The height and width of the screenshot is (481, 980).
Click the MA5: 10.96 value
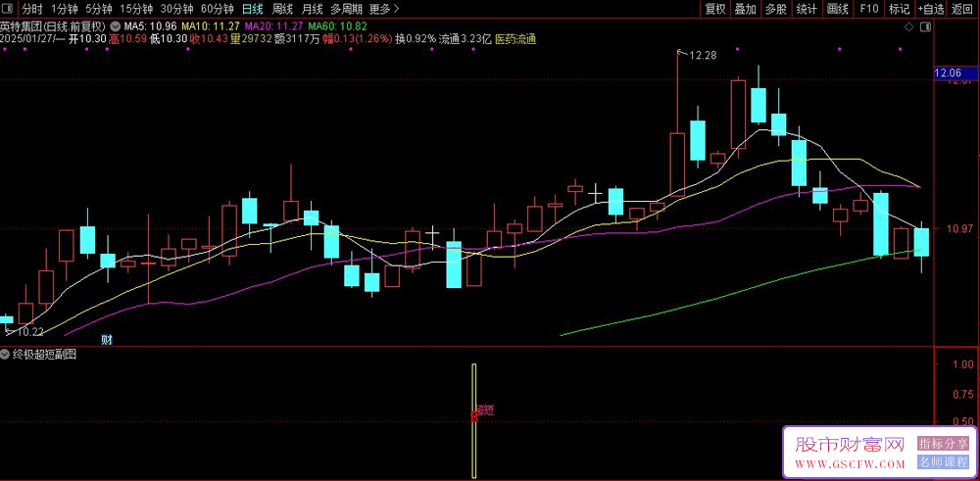point(150,26)
